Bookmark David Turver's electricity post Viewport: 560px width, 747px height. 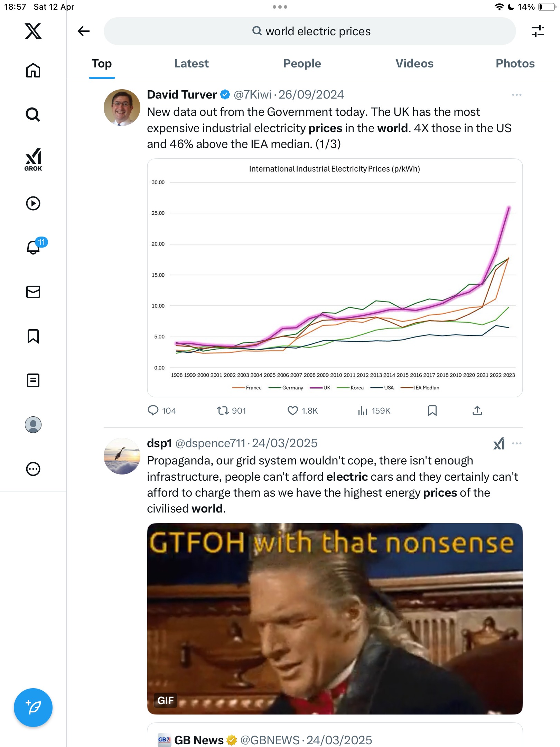[432, 411]
